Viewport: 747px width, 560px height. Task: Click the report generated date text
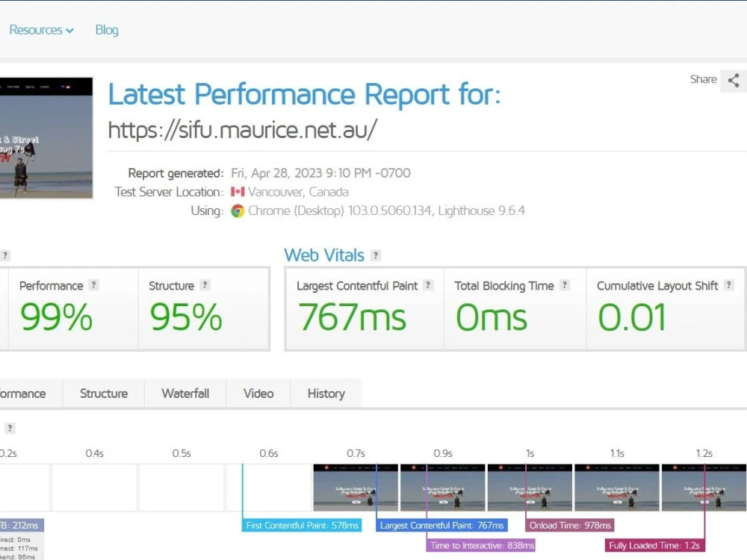(x=320, y=173)
